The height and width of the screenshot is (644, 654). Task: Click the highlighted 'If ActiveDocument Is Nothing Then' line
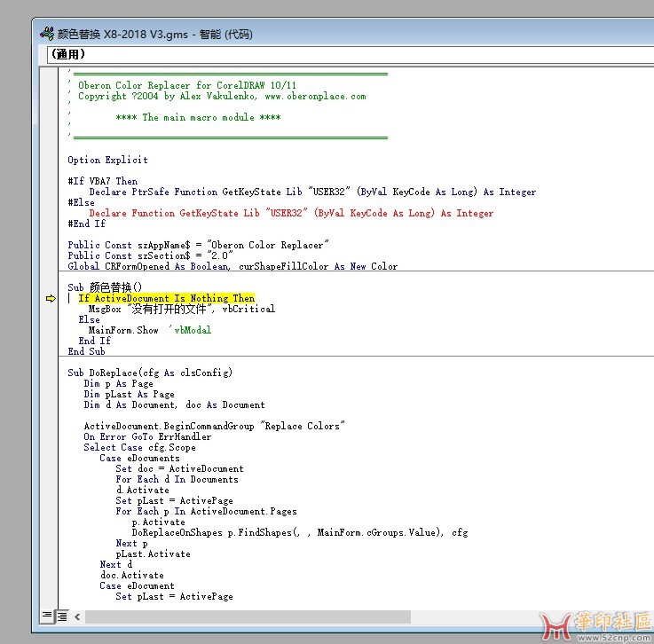166,298
